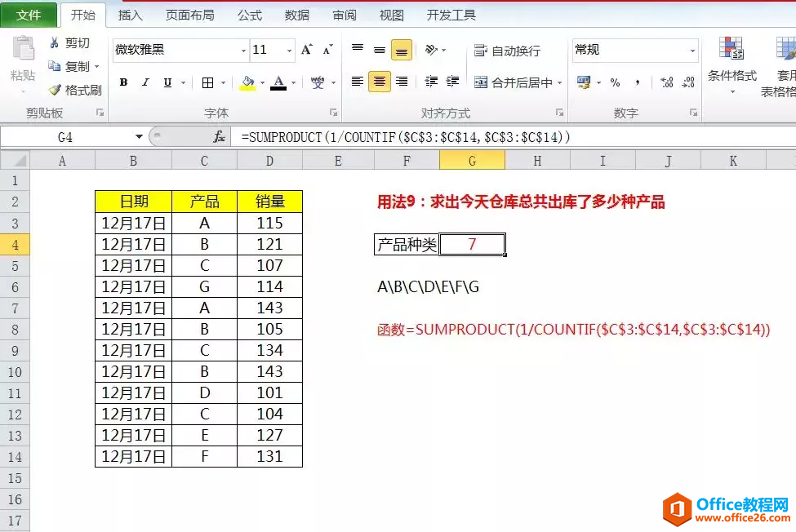The height and width of the screenshot is (532, 796).
Task: Click the text orientation icon
Action: [432, 50]
